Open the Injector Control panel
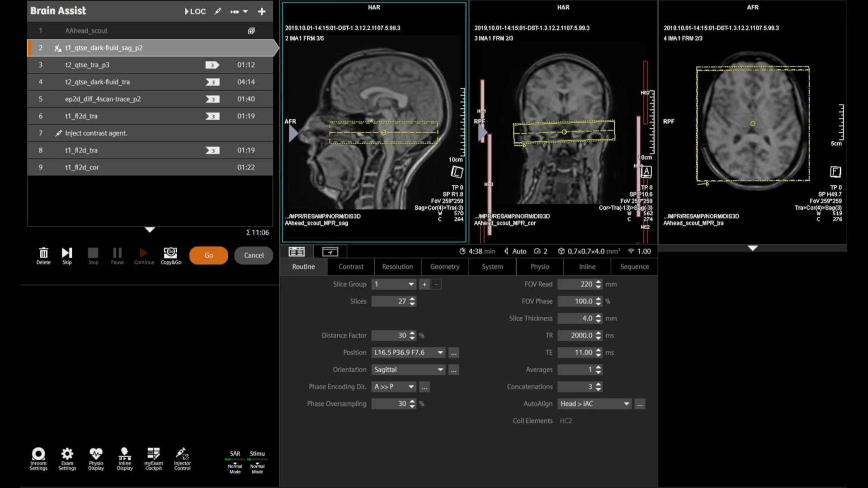Viewport: 868px width, 488px height. (x=182, y=458)
